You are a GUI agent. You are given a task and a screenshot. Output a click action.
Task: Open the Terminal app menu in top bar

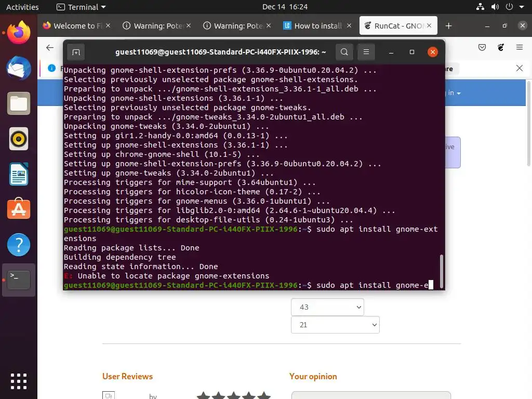(x=81, y=7)
